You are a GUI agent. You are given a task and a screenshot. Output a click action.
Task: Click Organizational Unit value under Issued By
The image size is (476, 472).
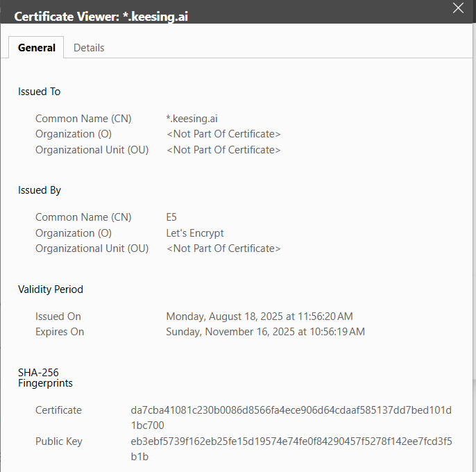[x=223, y=248]
